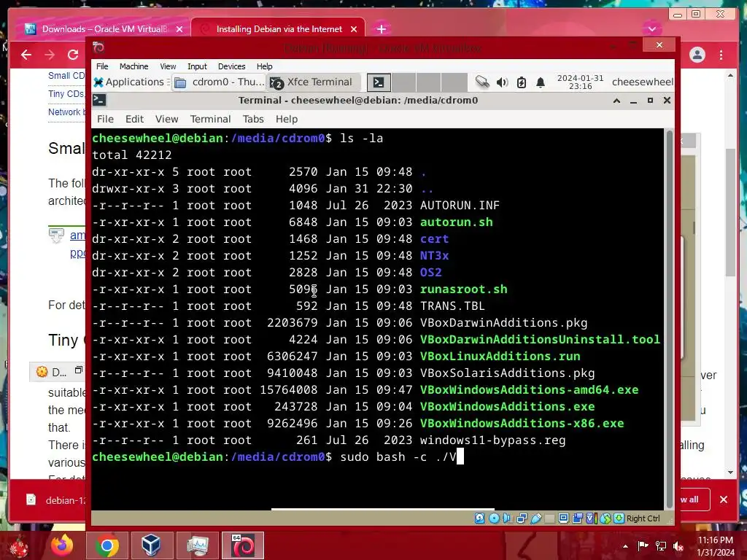Open the volume control in Xfce panel
This screenshot has width=747, height=560.
coord(502,82)
